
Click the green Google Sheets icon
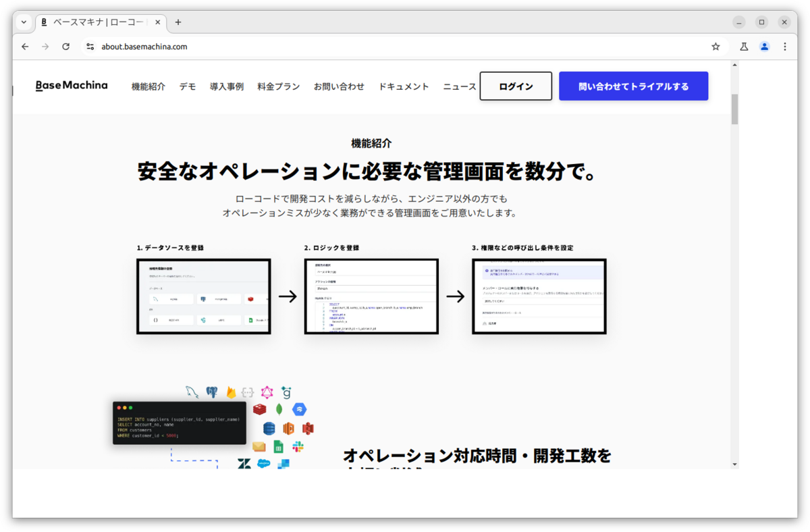point(278,447)
